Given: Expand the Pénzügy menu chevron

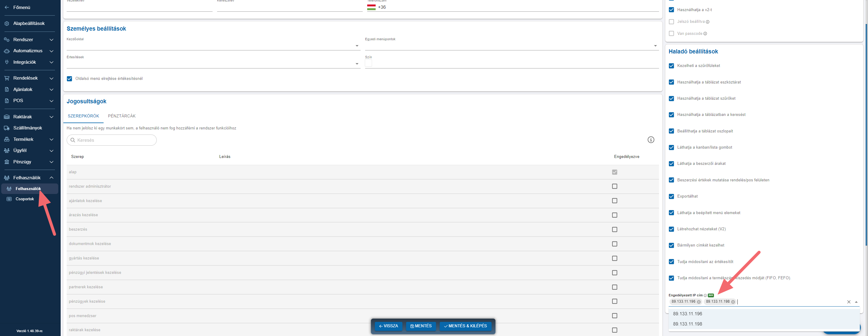Looking at the screenshot, I should pyautogui.click(x=52, y=162).
